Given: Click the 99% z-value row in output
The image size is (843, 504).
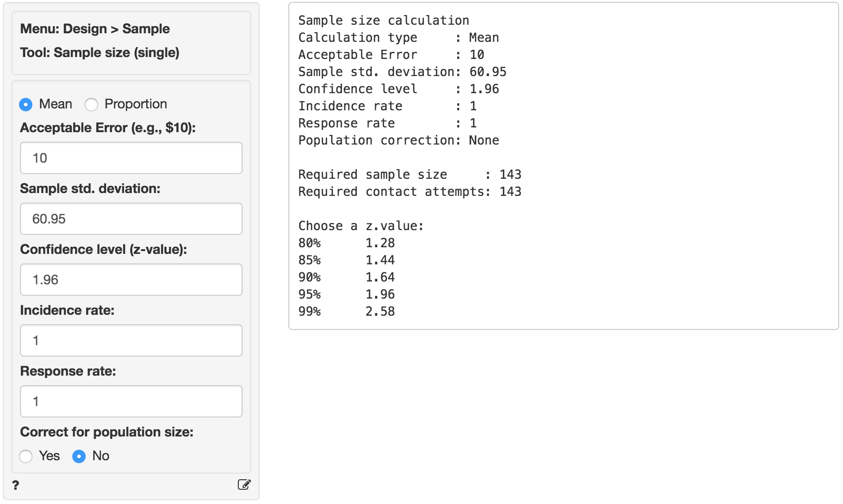Looking at the screenshot, I should [x=346, y=311].
